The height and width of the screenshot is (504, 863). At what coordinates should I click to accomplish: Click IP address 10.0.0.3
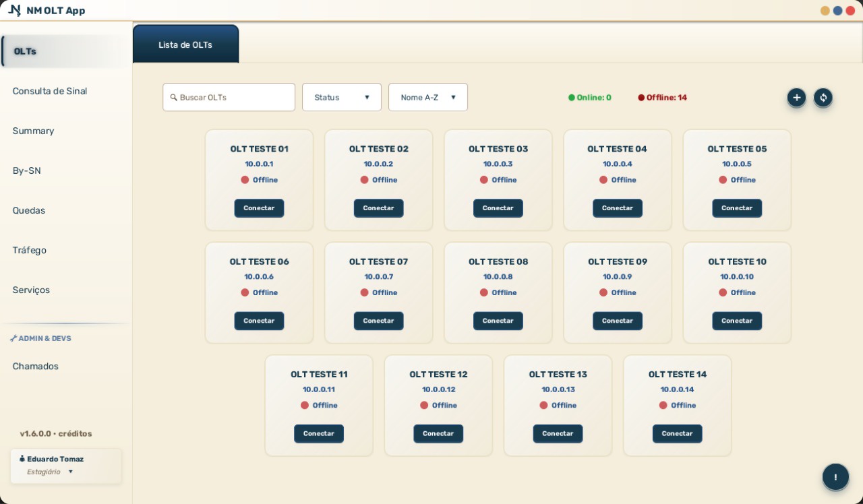click(x=498, y=164)
